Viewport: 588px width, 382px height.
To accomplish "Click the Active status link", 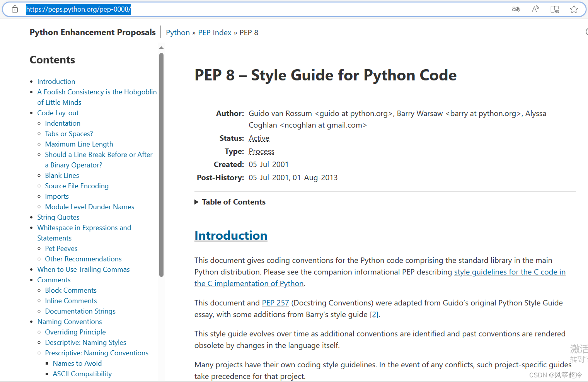I will [259, 138].
